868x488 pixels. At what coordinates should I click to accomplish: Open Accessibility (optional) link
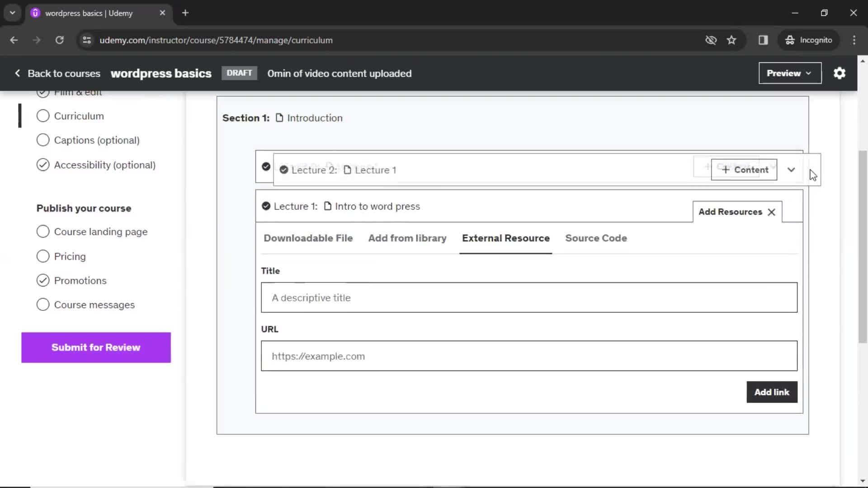(105, 165)
